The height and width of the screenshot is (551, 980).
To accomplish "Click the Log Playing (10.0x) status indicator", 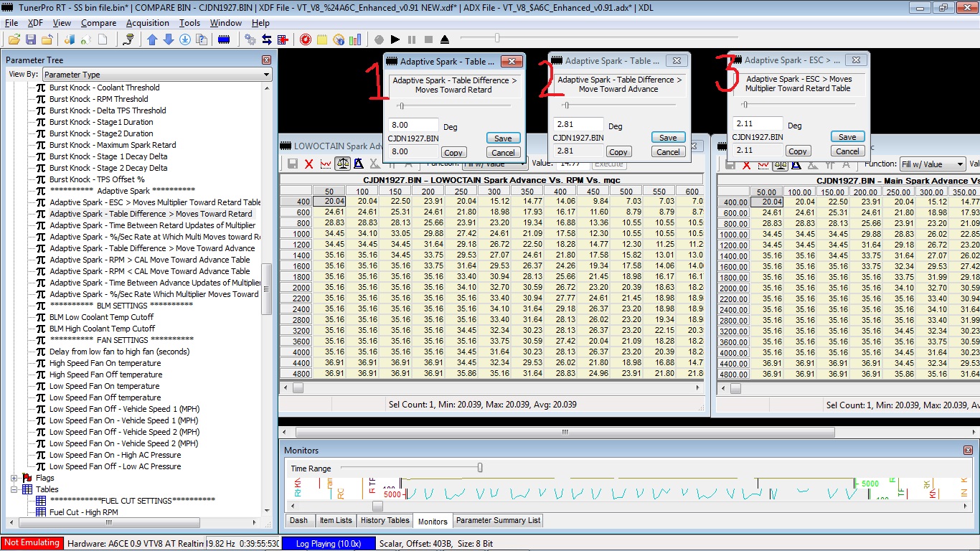I will coord(329,544).
